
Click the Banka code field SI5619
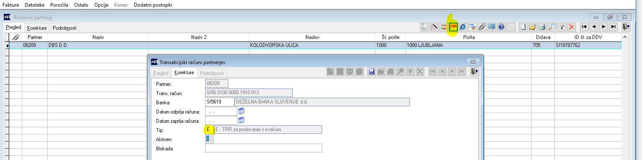(x=219, y=102)
